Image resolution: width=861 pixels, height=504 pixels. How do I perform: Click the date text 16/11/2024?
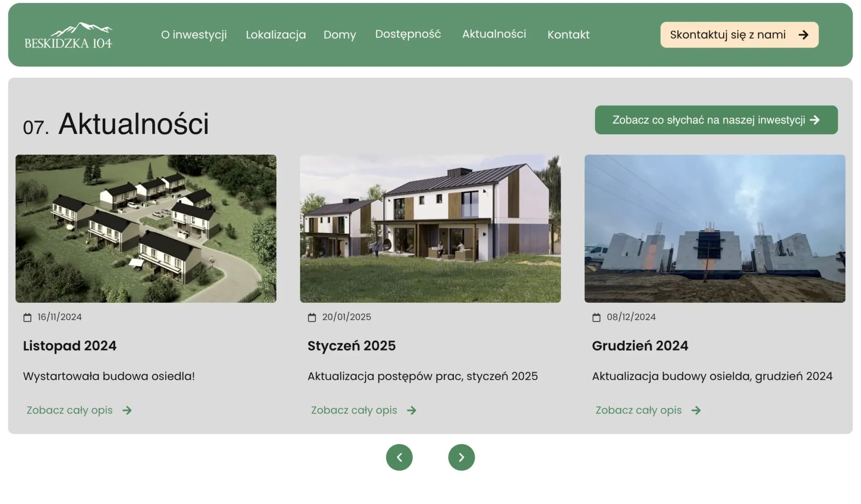60,317
